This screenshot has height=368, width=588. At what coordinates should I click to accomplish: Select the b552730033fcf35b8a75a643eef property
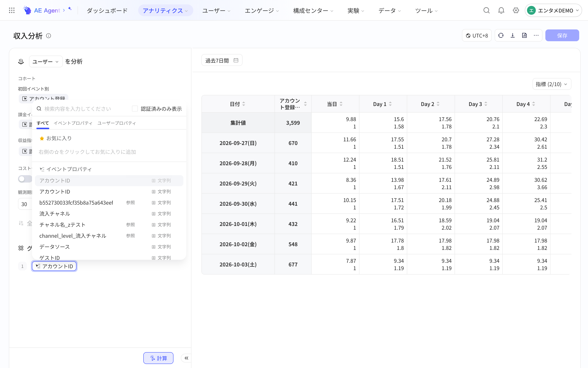tap(109, 203)
